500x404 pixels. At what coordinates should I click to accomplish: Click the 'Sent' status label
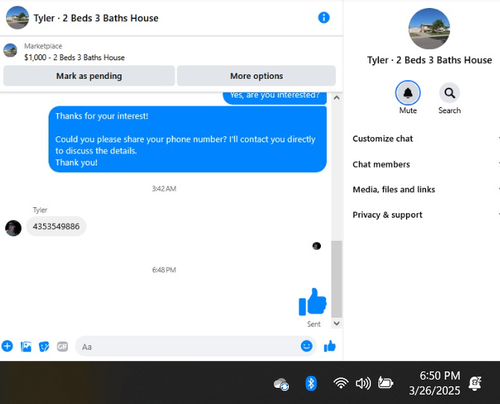pos(314,324)
